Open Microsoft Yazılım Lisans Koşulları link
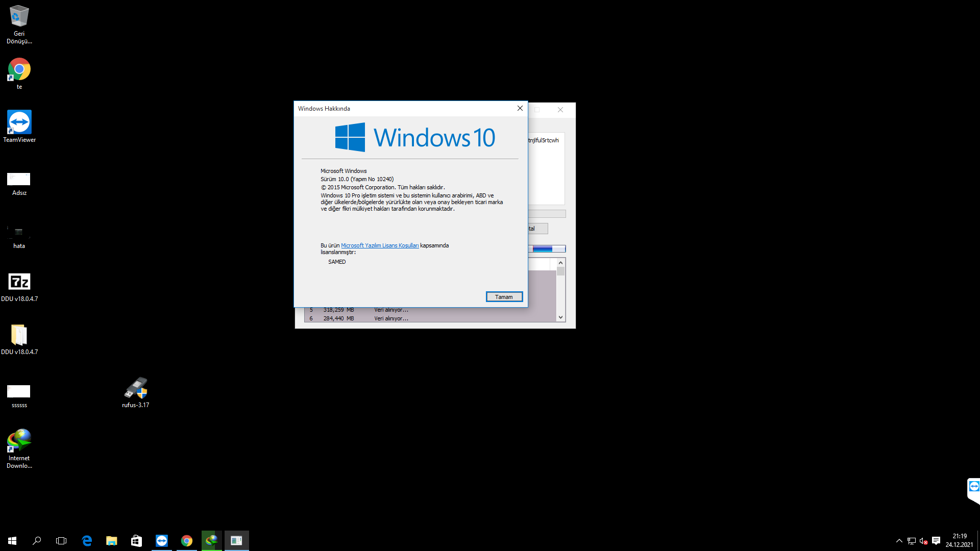Image resolution: width=980 pixels, height=551 pixels. [x=379, y=245]
